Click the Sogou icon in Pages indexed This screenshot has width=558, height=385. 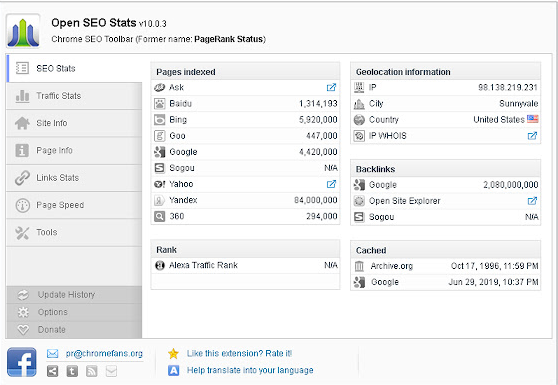coord(159,168)
